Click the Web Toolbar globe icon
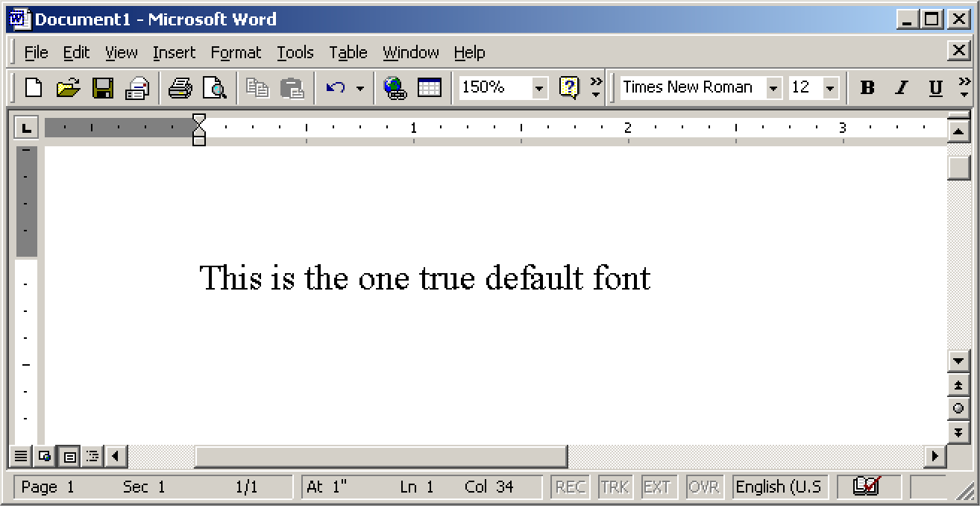 coord(395,88)
